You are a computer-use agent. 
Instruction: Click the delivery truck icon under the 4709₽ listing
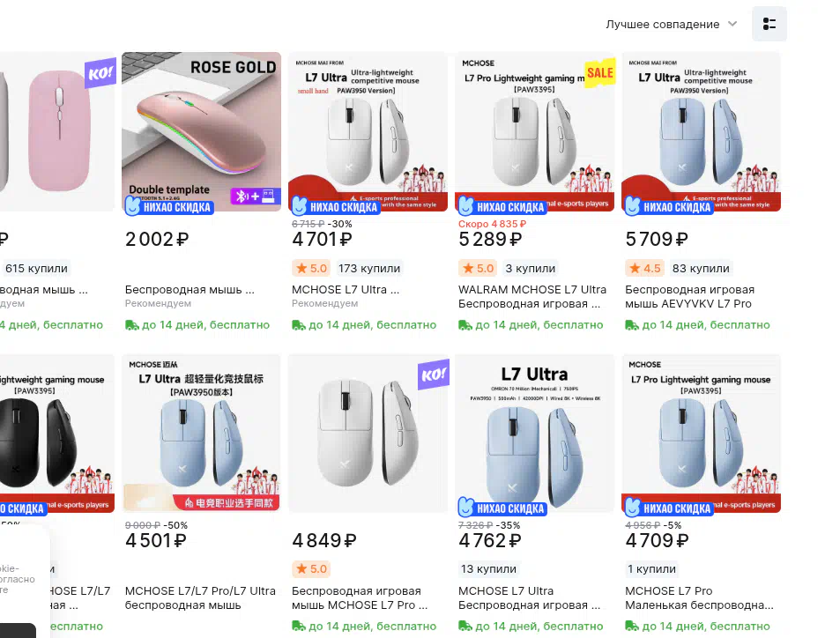(632, 627)
